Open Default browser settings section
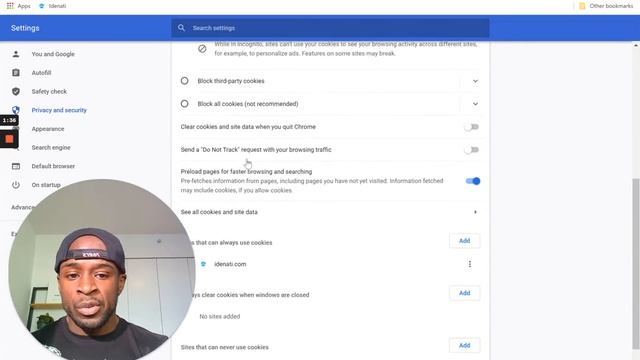The width and height of the screenshot is (640, 360). [53, 166]
